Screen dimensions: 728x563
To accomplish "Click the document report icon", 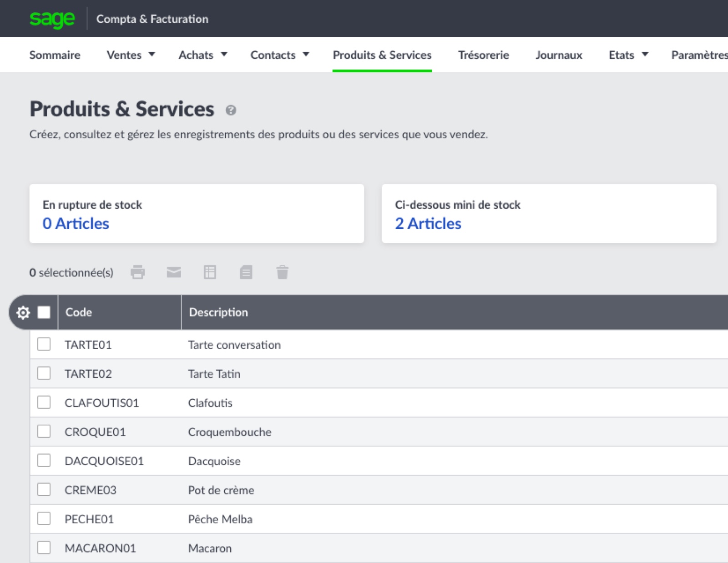I will [x=246, y=272].
